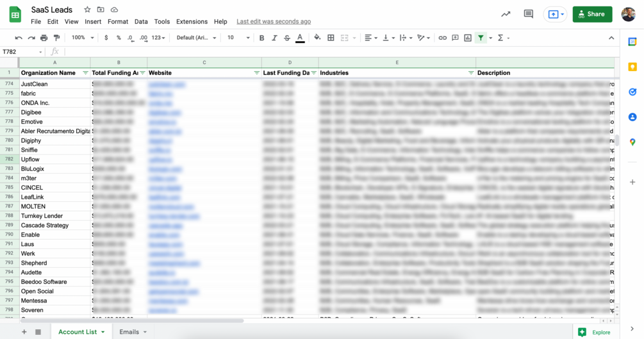Open the number format 123 dropdown
This screenshot has width=644, height=339.
tap(158, 38)
